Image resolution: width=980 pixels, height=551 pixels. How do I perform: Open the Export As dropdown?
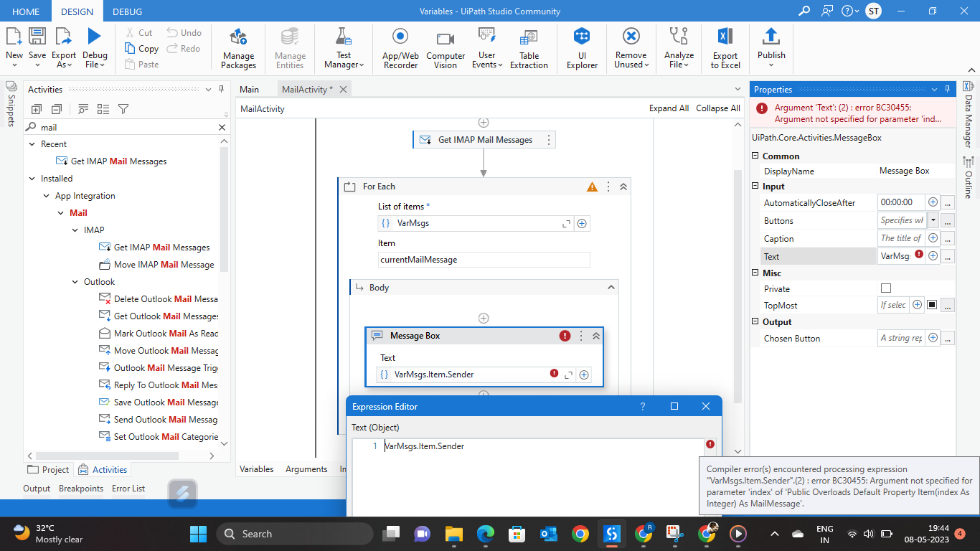click(64, 60)
